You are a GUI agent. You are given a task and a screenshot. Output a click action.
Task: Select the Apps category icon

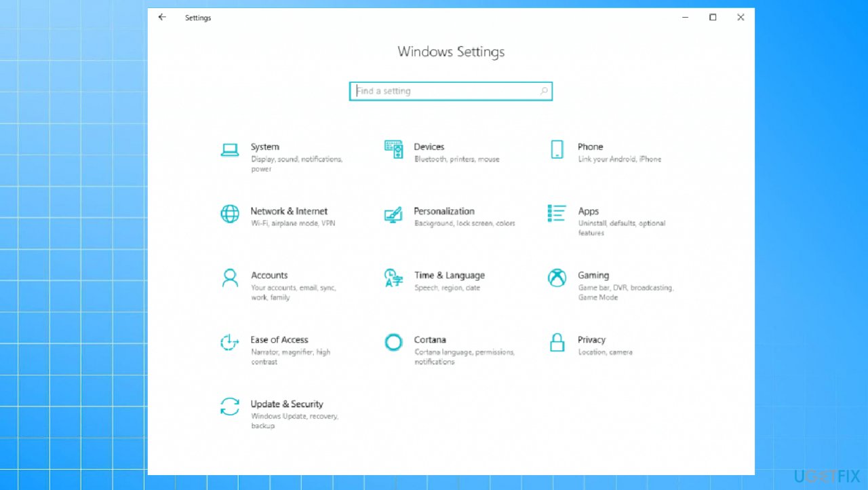pos(556,214)
